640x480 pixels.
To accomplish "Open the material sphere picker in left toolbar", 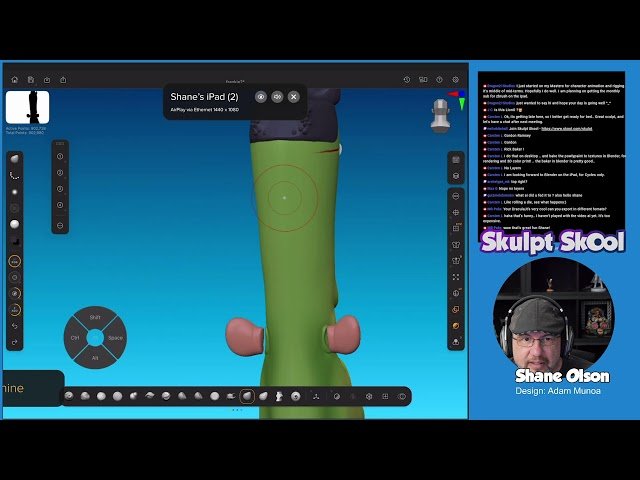I will tap(15, 225).
